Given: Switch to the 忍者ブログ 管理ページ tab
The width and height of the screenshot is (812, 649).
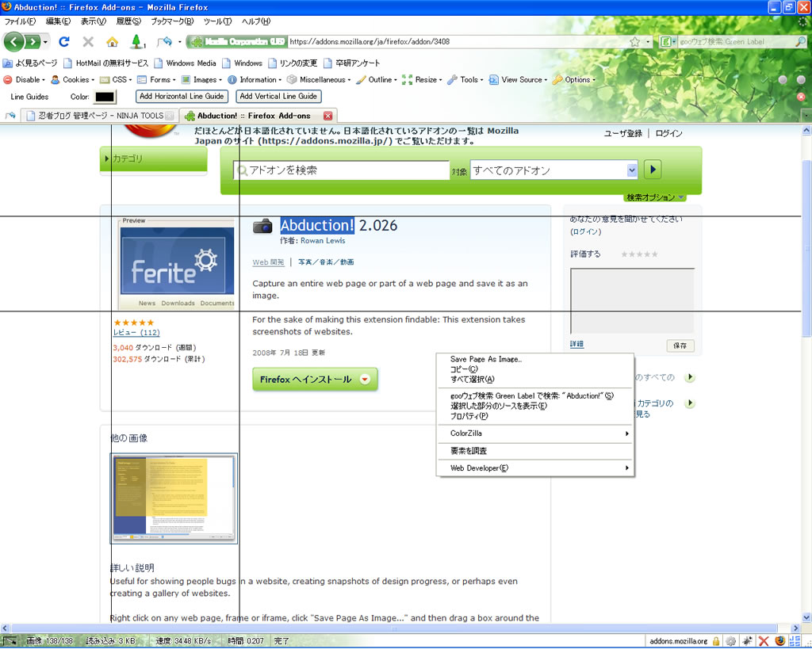Looking at the screenshot, I should 99,116.
